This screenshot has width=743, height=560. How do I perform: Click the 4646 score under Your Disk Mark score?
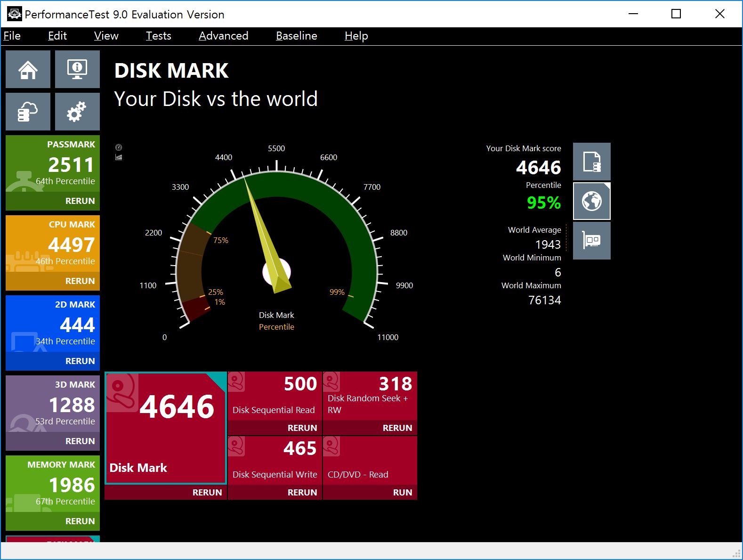pyautogui.click(x=539, y=167)
